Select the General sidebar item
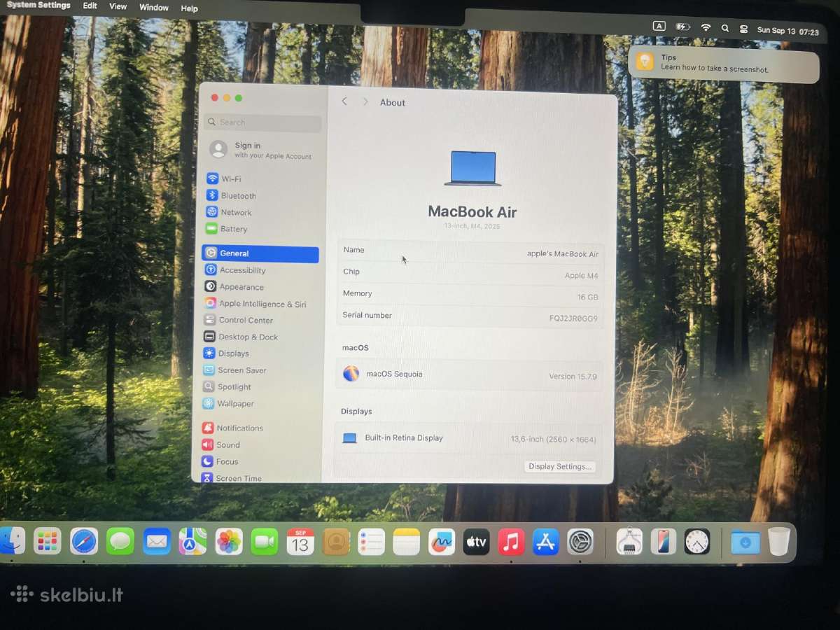Screen dimensions: 840x630 pos(260,253)
